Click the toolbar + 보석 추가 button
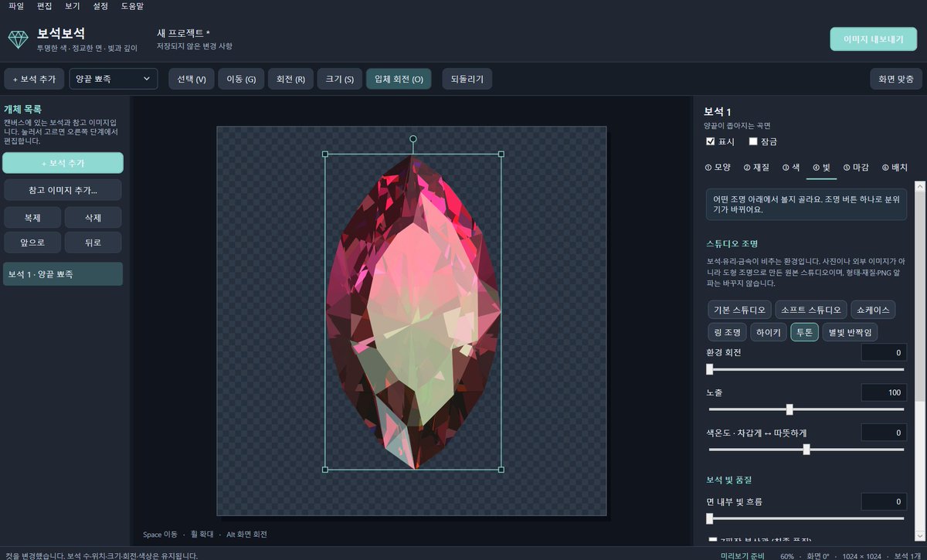This screenshot has width=927, height=560. pos(34,79)
